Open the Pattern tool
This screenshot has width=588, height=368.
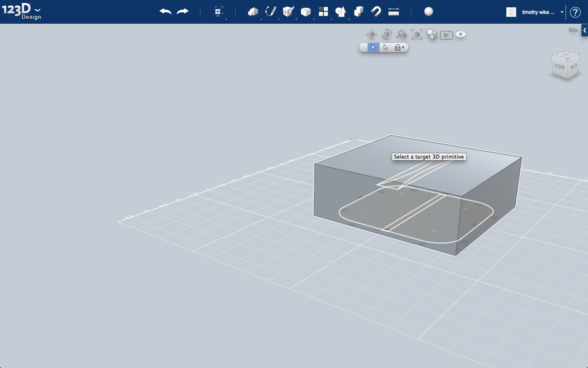(323, 11)
